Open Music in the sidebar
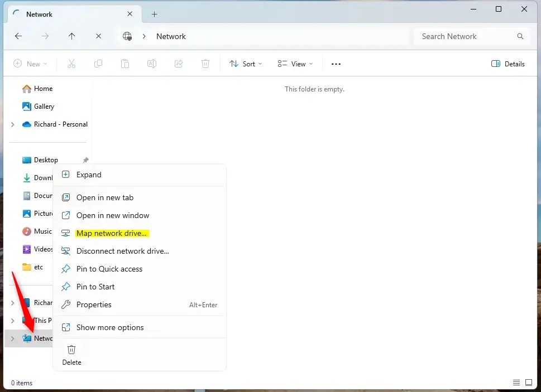This screenshot has height=392, width=541. click(37, 231)
